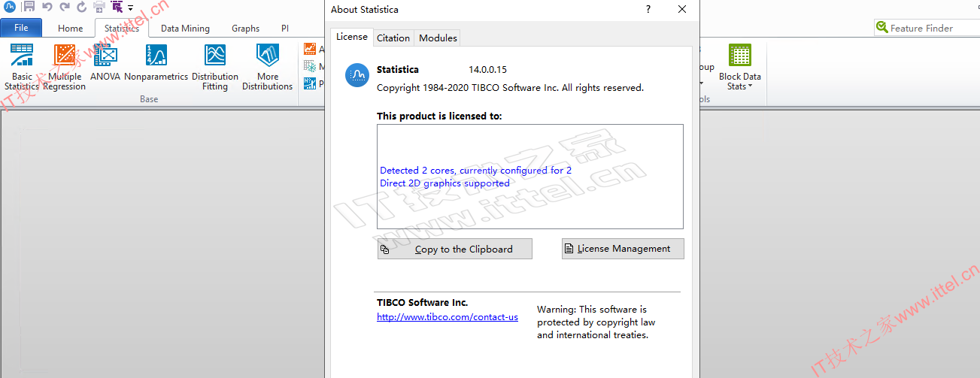Image resolution: width=980 pixels, height=378 pixels.
Task: Switch to the Citation tab
Action: coord(393,38)
